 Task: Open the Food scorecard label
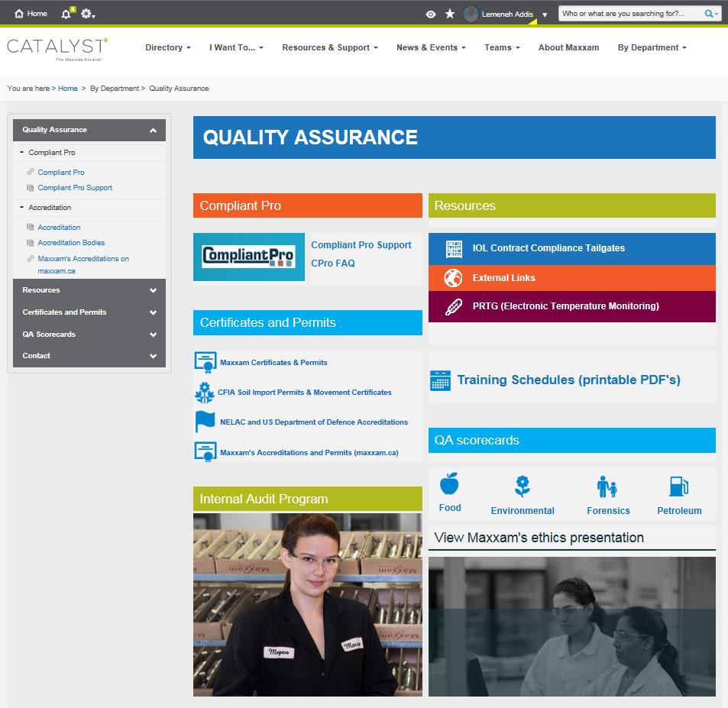point(450,508)
